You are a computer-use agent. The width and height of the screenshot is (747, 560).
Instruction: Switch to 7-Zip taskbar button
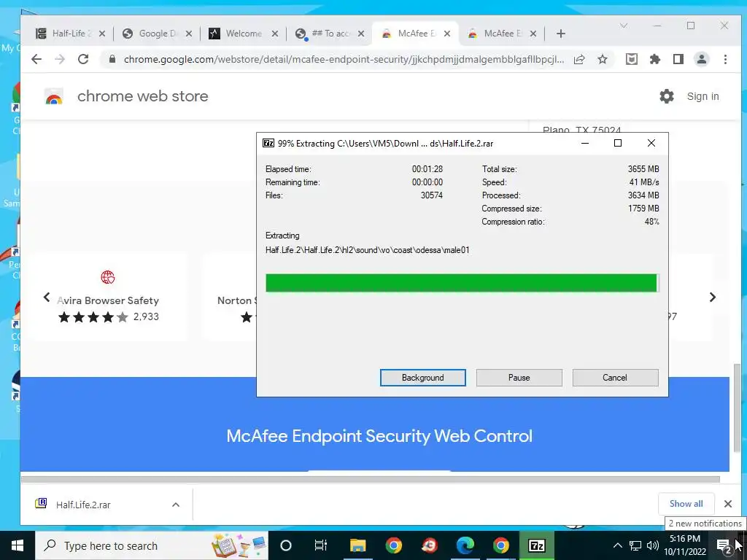(536, 545)
